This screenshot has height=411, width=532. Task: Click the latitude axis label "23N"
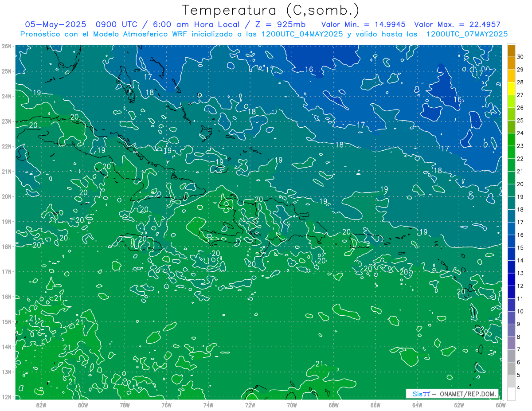pyautogui.click(x=7, y=121)
